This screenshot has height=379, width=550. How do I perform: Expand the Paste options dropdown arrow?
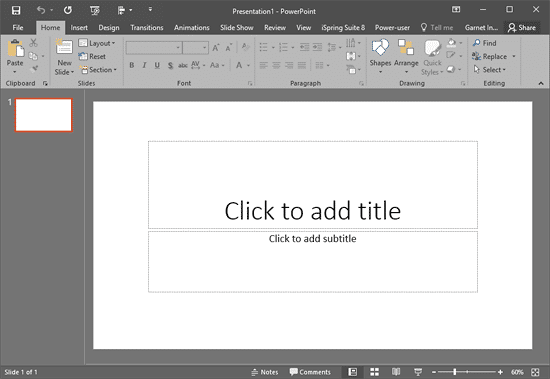click(15, 72)
